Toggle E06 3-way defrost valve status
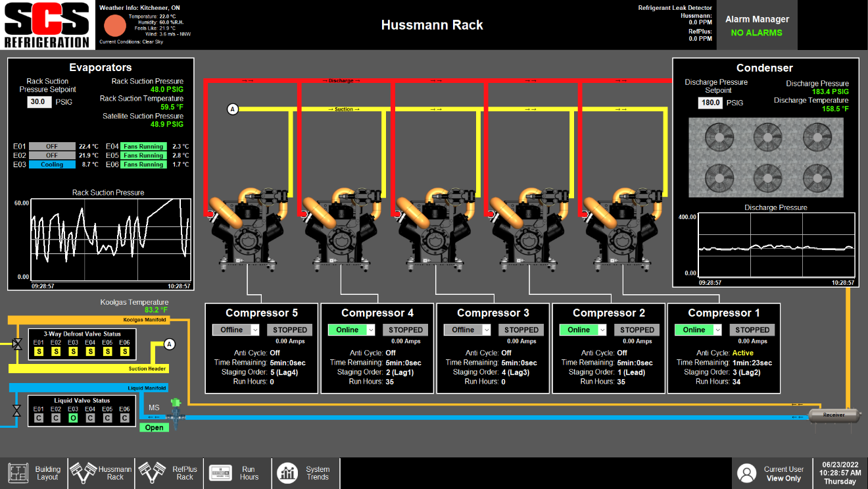Screen dimensions: 868x489 (x=124, y=351)
